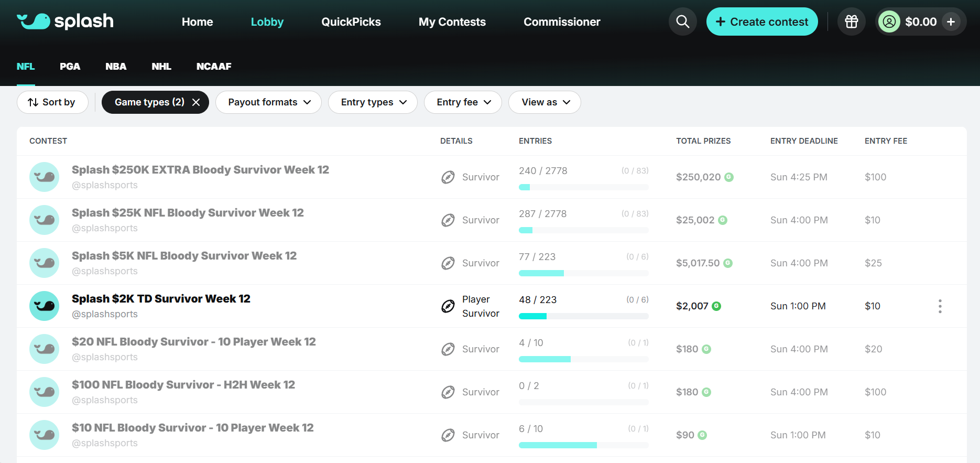This screenshot has height=463, width=980.
Task: Click the search magnifier icon
Action: pos(682,21)
